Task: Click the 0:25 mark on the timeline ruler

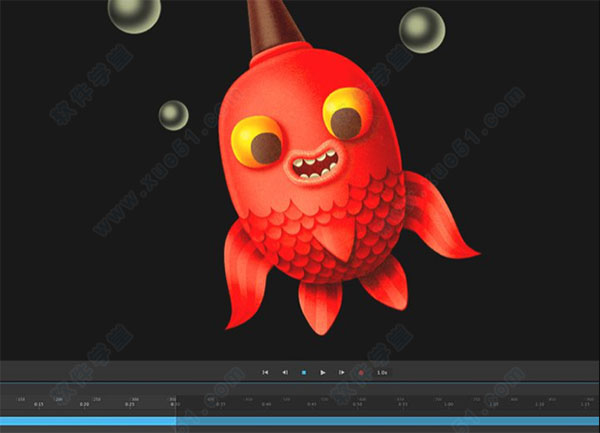Action: click(x=130, y=404)
